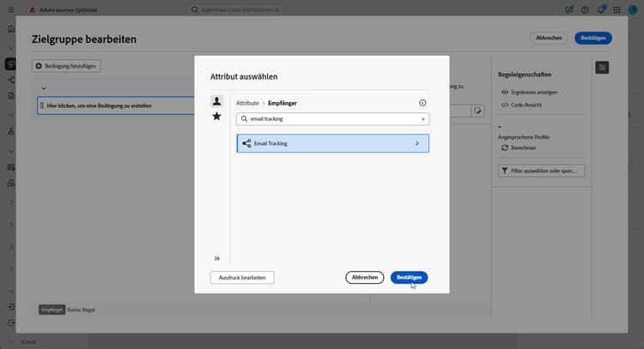The height and width of the screenshot is (349, 644).
Task: Click Berechnen to calculate profiles
Action: tap(519, 147)
